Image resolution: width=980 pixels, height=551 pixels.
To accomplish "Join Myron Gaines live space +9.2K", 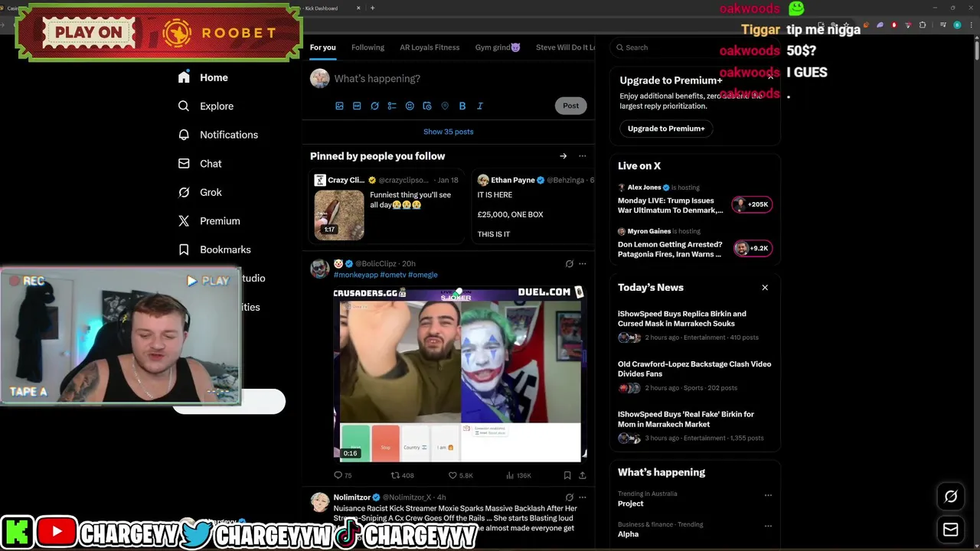I will (753, 248).
